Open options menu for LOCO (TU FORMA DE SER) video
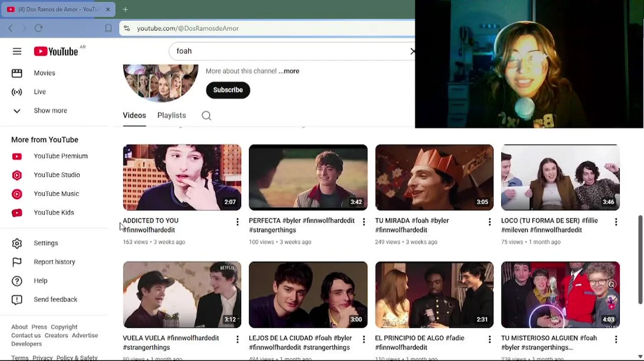 click(616, 222)
